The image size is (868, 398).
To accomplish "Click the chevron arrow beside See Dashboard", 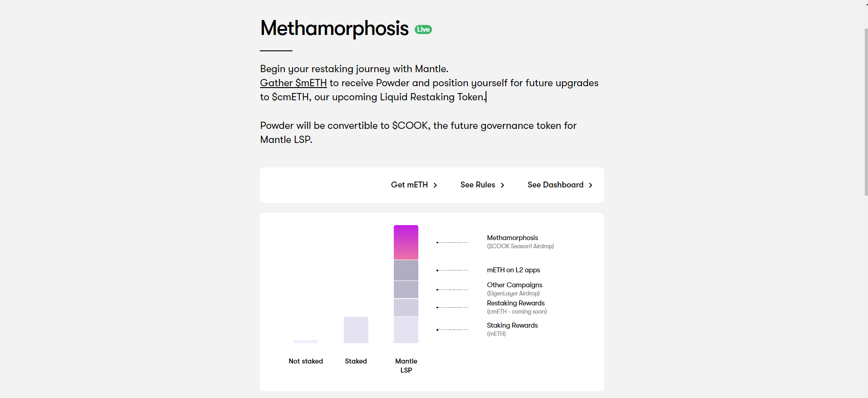I will pyautogui.click(x=590, y=185).
